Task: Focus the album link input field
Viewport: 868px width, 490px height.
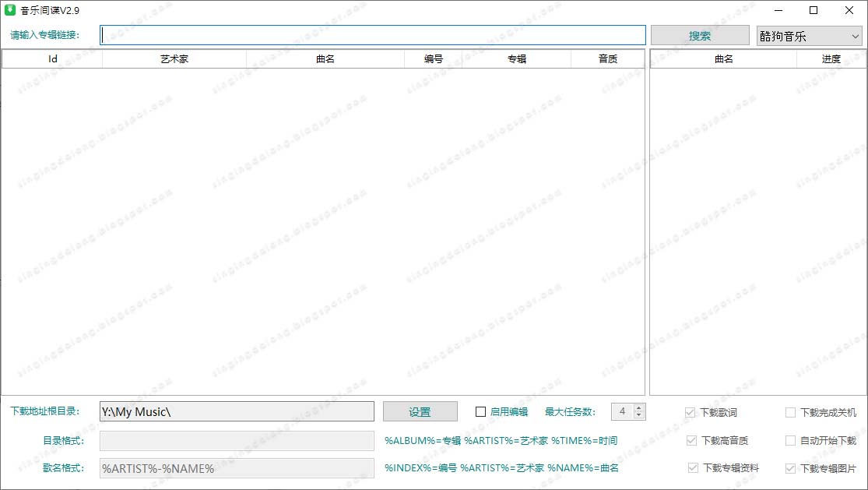Action: coord(373,35)
